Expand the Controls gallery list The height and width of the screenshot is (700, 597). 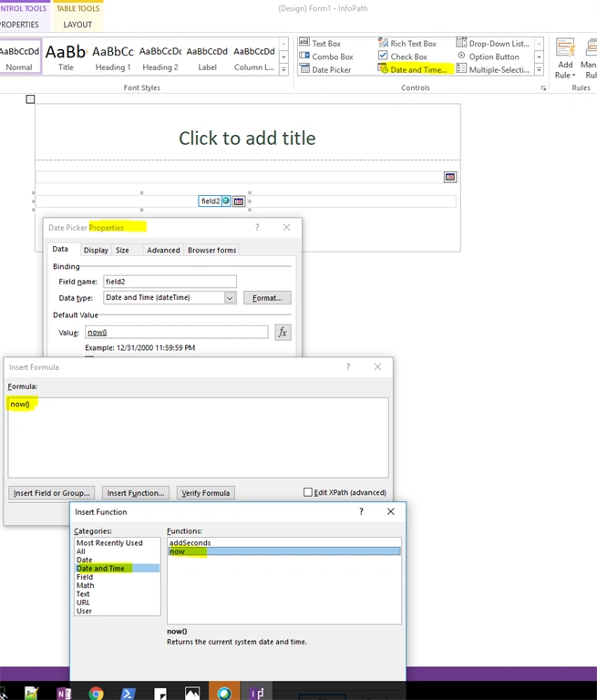pos(539,69)
